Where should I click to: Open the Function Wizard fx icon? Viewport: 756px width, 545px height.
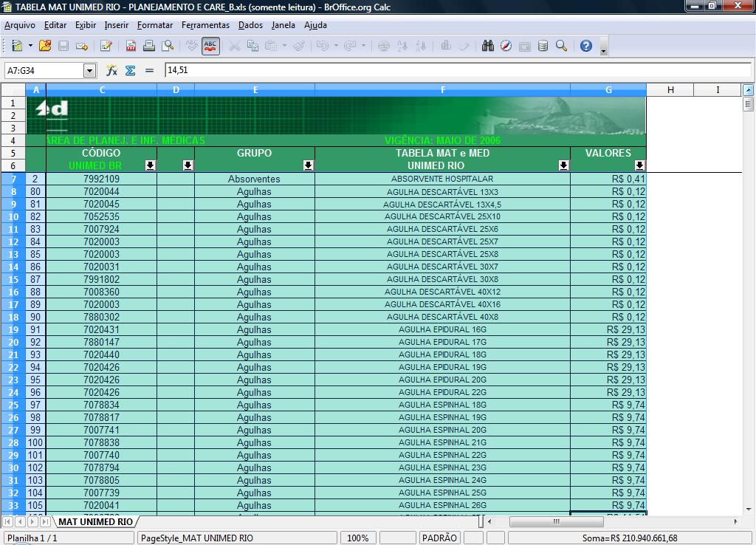tap(112, 70)
